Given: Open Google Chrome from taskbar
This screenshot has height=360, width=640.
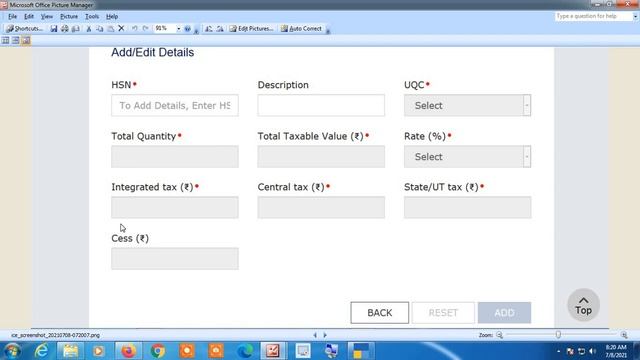Looking at the screenshot, I should pyautogui.click(x=158, y=351).
